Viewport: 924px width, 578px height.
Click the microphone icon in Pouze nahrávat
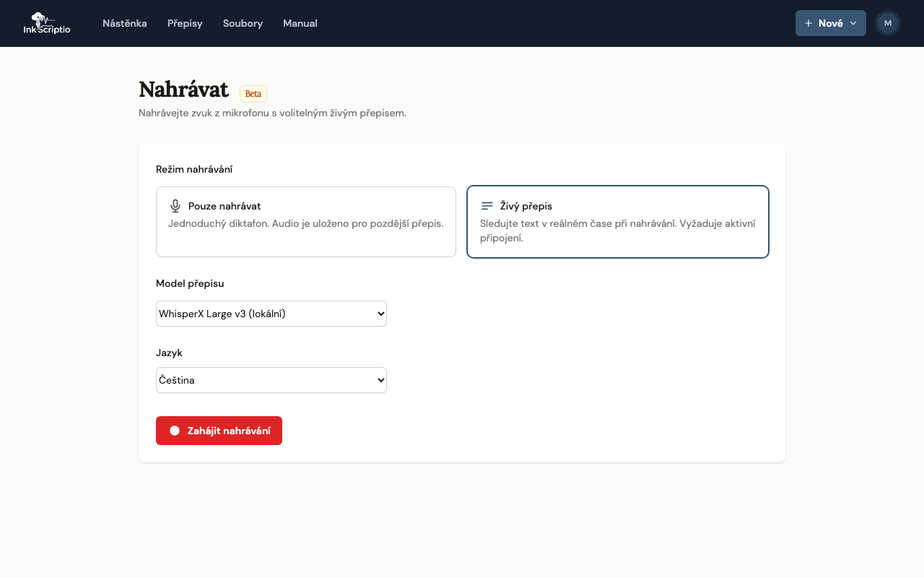[175, 206]
